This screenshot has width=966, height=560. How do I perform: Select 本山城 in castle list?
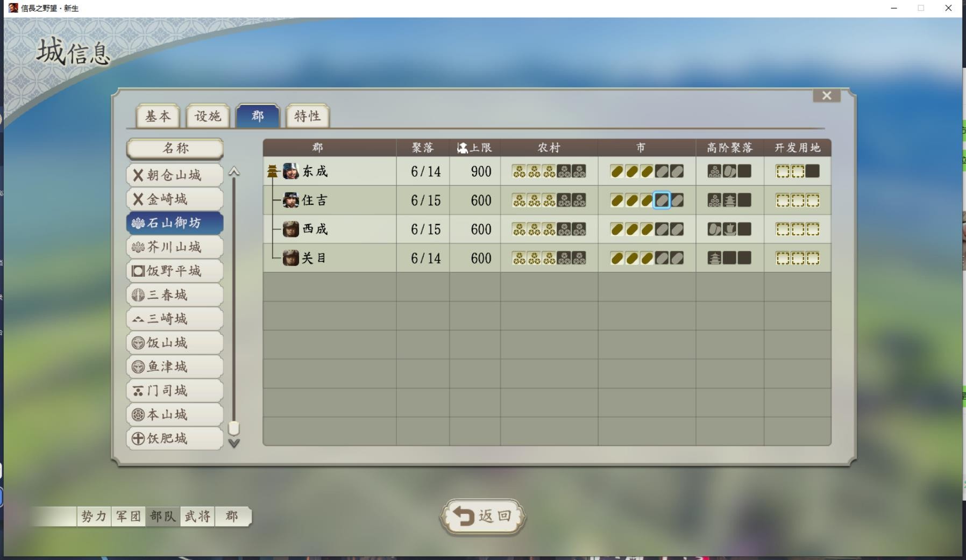[175, 414]
